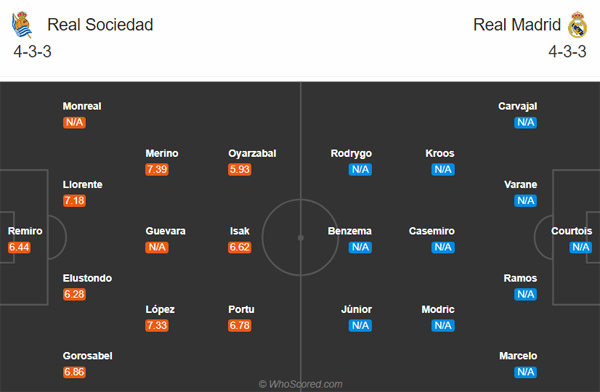Select Oyarzabal's 5.93 rating badge
The height and width of the screenshot is (392, 600).
pos(240,169)
